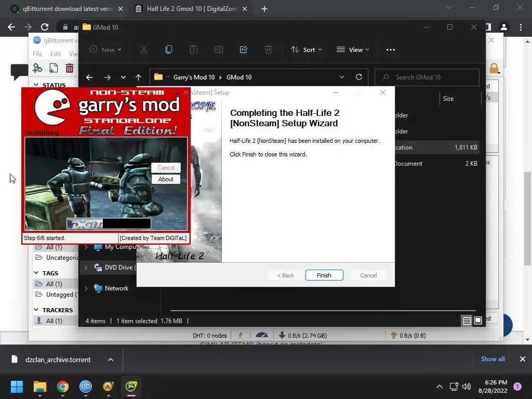Viewport: 532px width, 399px height.
Task: Click the About button in the Garry's Mod installer
Action: click(166, 179)
